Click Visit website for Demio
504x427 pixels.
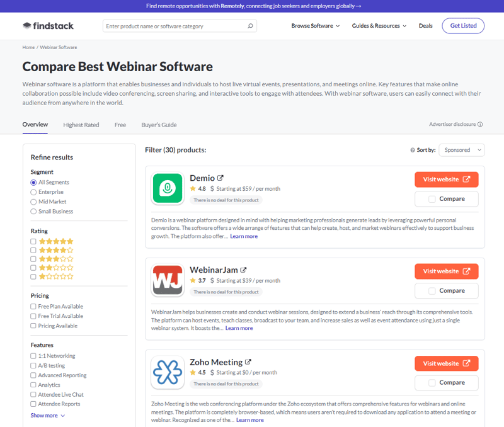tap(447, 179)
